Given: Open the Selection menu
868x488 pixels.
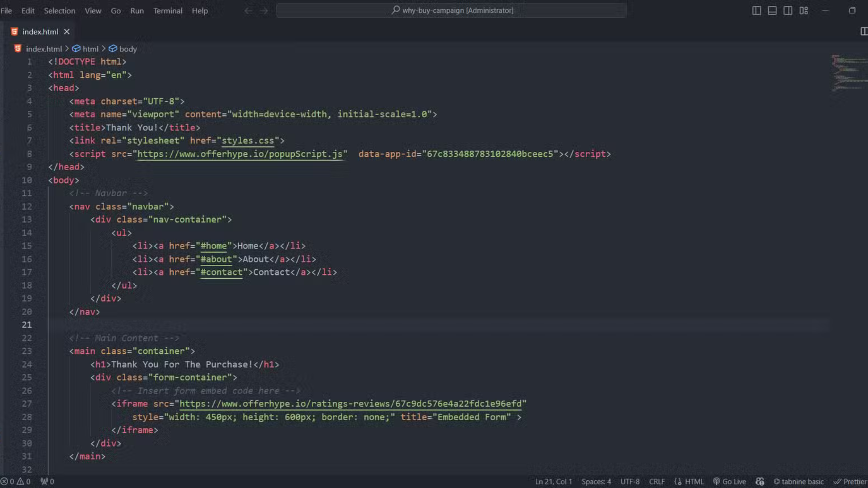Looking at the screenshot, I should click(x=59, y=10).
